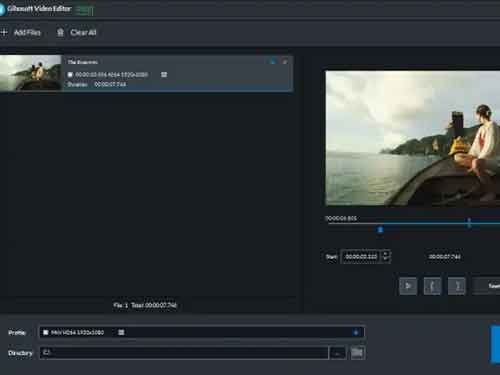Open the Profile dropdown arrow
Viewport: 500px width, 375px height.
356,332
